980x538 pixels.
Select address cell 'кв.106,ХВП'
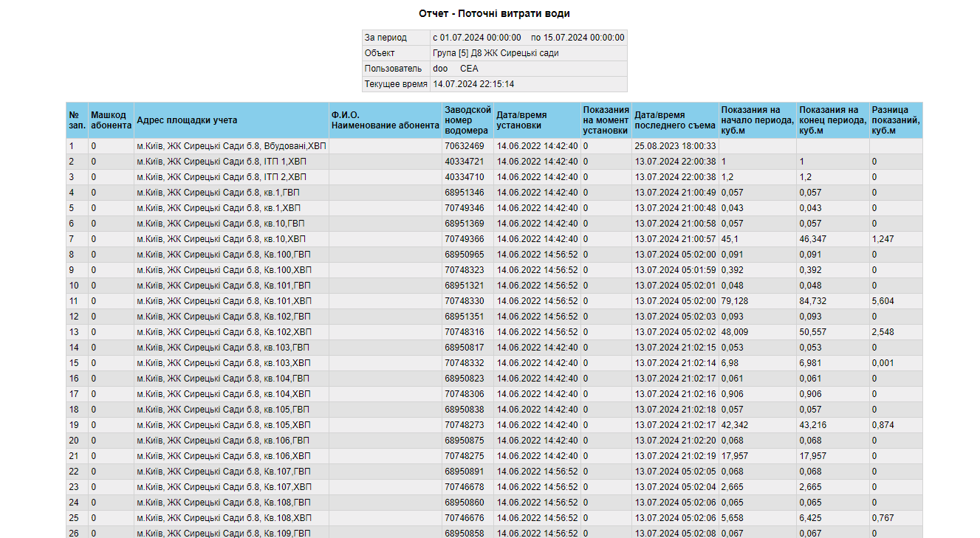pyautogui.click(x=231, y=456)
